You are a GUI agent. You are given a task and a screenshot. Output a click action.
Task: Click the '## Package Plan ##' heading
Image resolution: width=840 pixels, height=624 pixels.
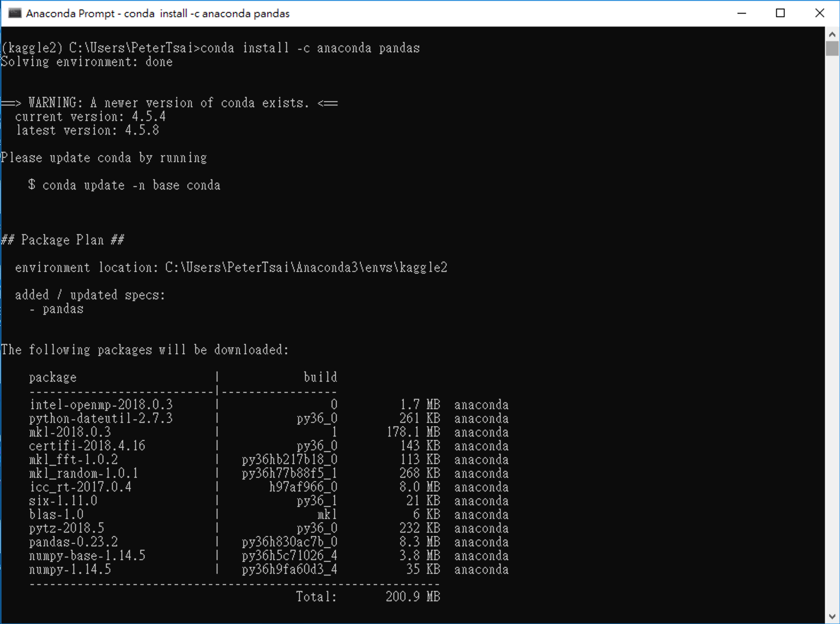(x=63, y=240)
